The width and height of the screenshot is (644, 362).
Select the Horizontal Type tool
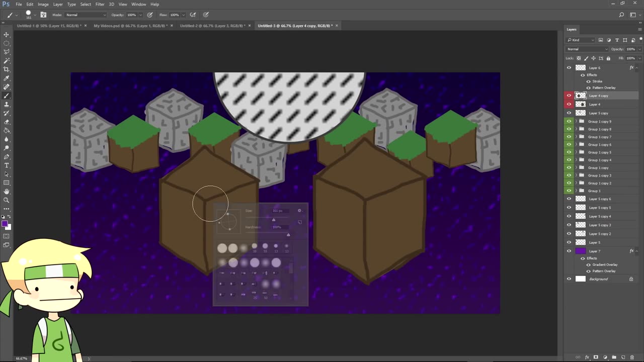tap(7, 165)
